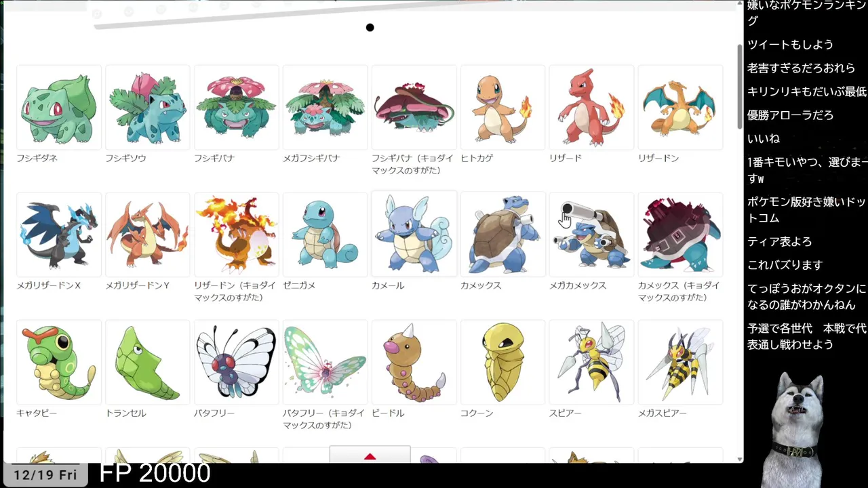Select the ゼニガメ (Squirtle) image
Viewport: 868px width, 488px height.
(325, 235)
